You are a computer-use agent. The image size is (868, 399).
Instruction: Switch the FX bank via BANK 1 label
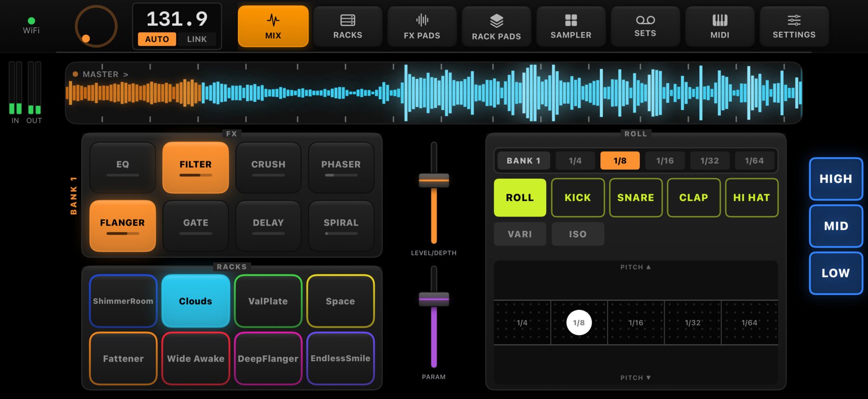(x=73, y=196)
